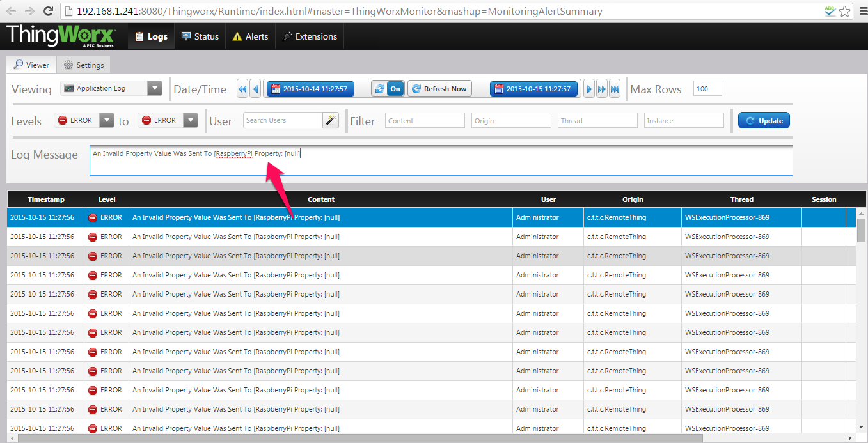Click the magic wand beside Search Users

coord(330,120)
